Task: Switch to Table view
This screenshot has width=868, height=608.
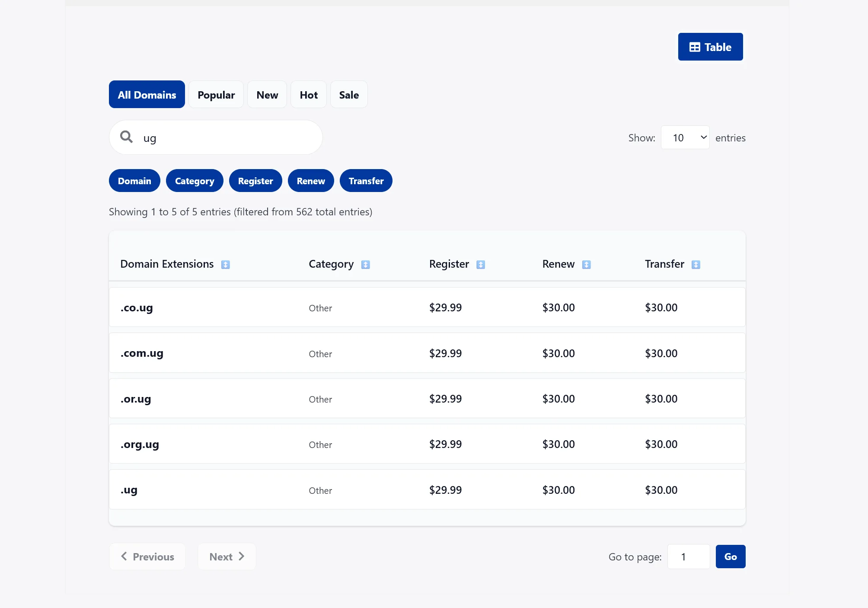Action: (710, 47)
